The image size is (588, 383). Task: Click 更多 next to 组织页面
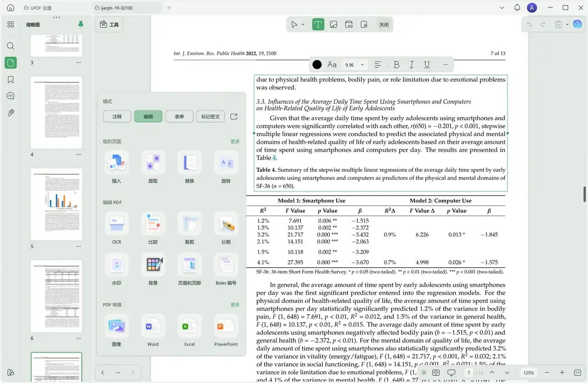tap(235, 141)
